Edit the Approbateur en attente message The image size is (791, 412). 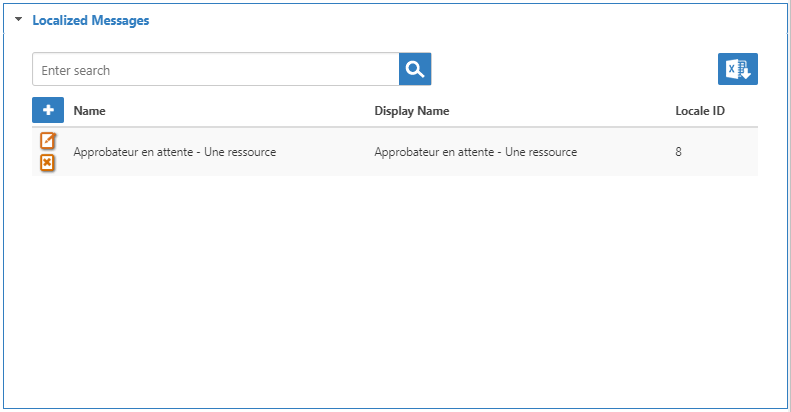coord(47,141)
